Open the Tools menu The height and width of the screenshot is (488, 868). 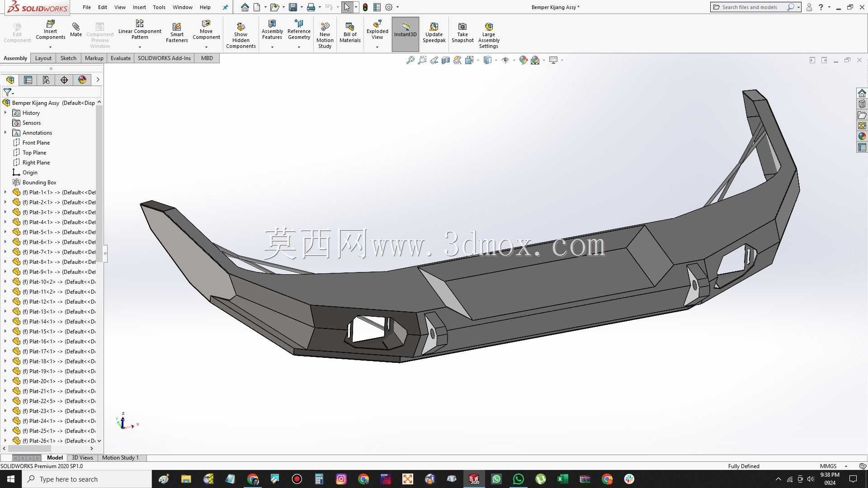click(159, 7)
